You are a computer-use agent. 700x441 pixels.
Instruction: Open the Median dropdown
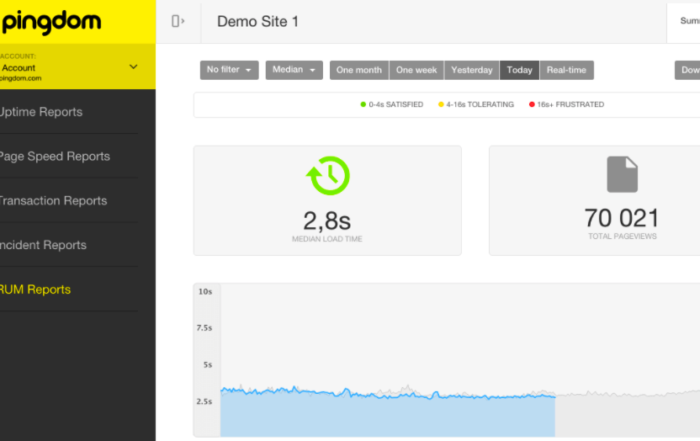(x=294, y=70)
